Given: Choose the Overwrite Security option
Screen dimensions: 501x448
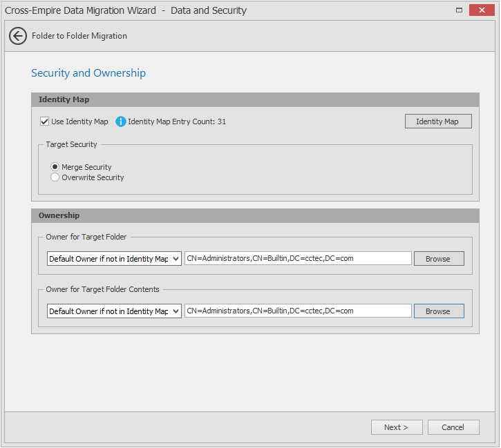Looking at the screenshot, I should point(55,177).
